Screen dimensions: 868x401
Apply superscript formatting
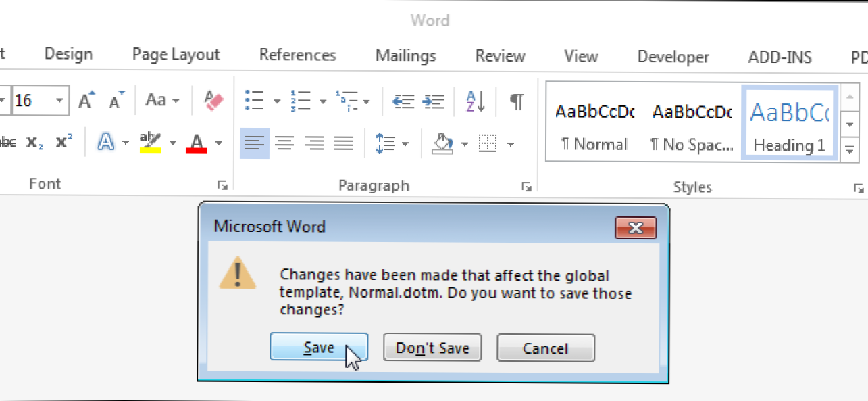pyautogui.click(x=65, y=142)
